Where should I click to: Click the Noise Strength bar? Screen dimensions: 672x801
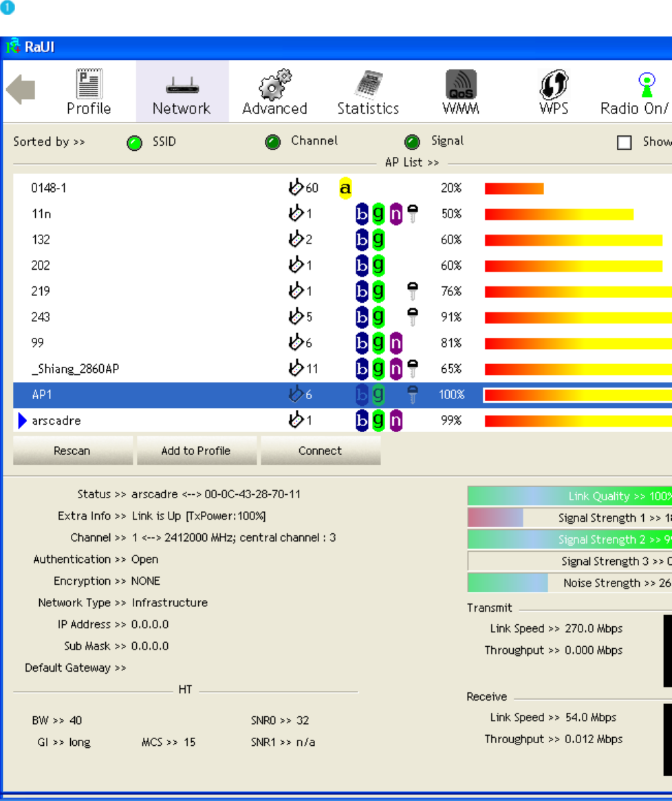(570, 583)
